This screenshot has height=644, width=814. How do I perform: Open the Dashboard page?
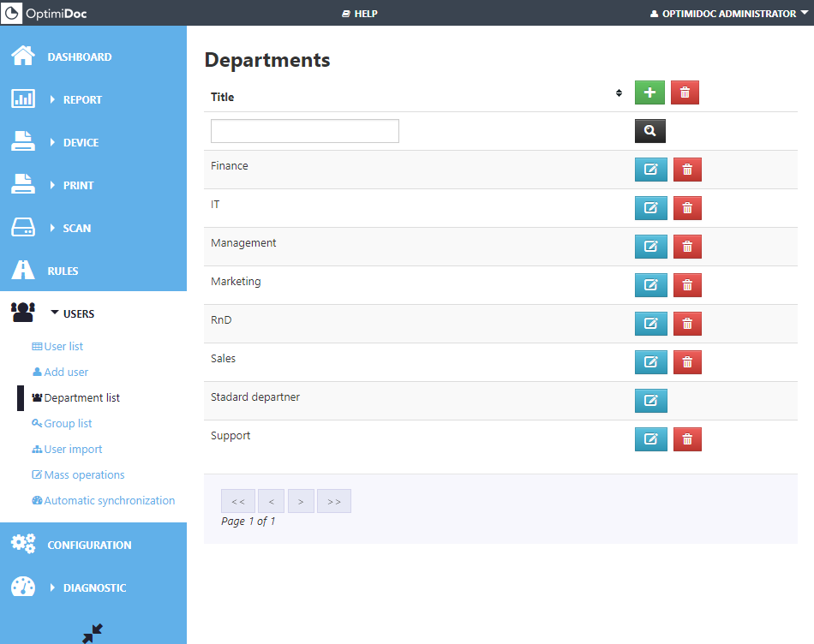coord(79,57)
